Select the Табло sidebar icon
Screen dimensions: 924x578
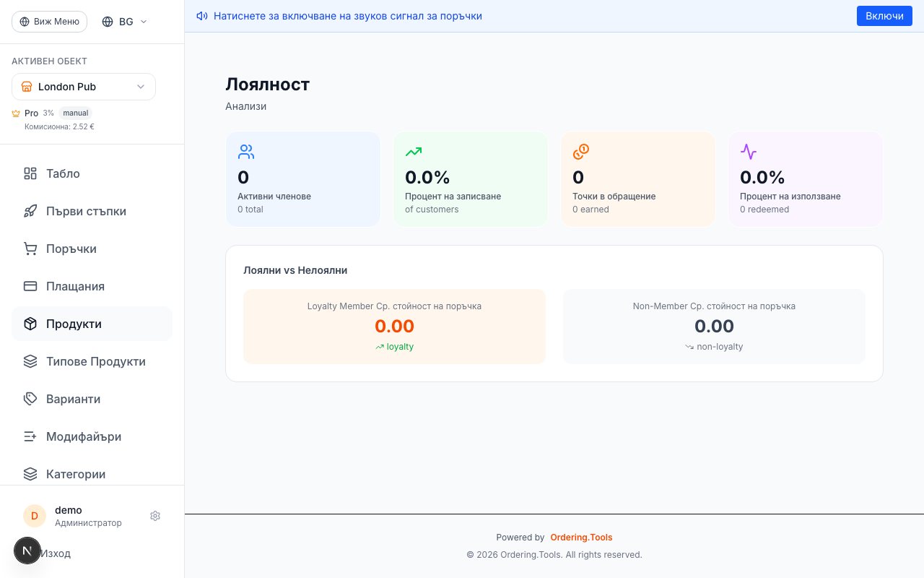click(x=30, y=173)
